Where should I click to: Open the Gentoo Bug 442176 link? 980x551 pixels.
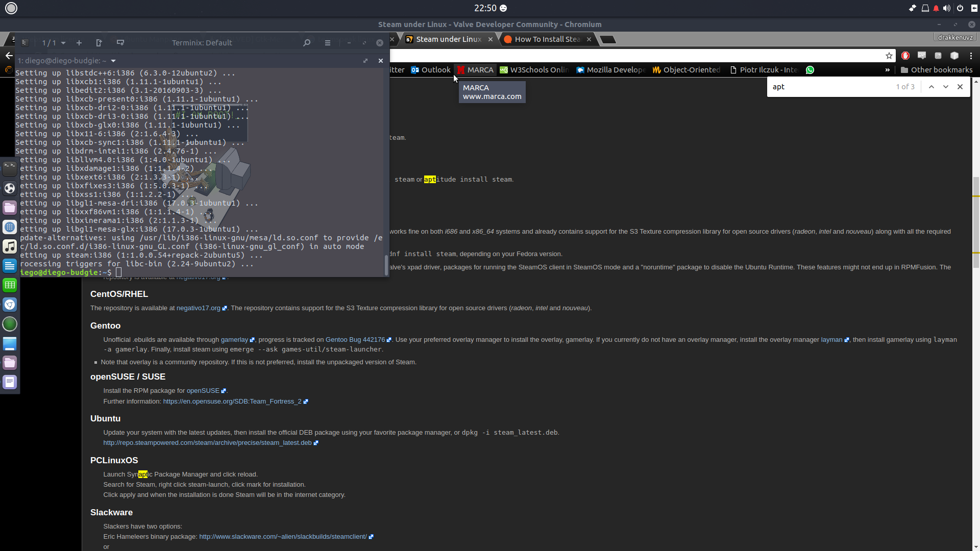[355, 340]
